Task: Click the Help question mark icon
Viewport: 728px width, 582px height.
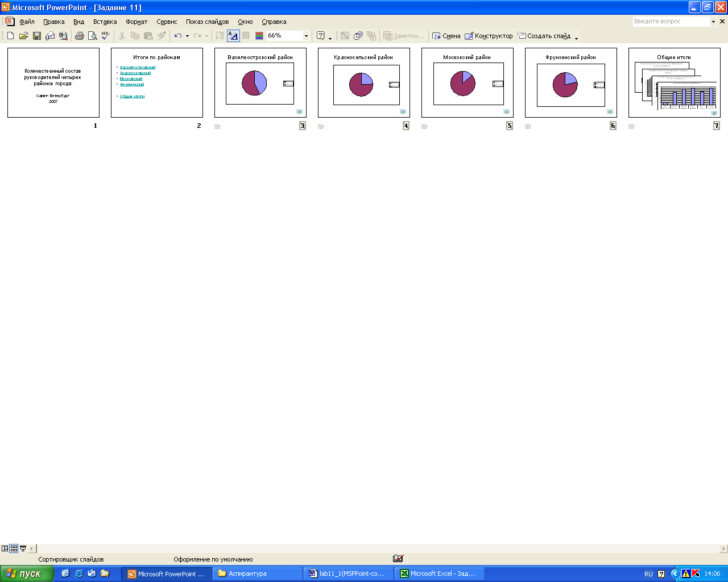Action: (x=321, y=36)
